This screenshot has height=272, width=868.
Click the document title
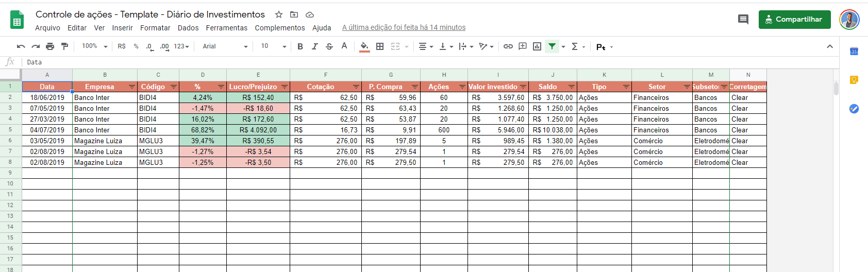[150, 14]
